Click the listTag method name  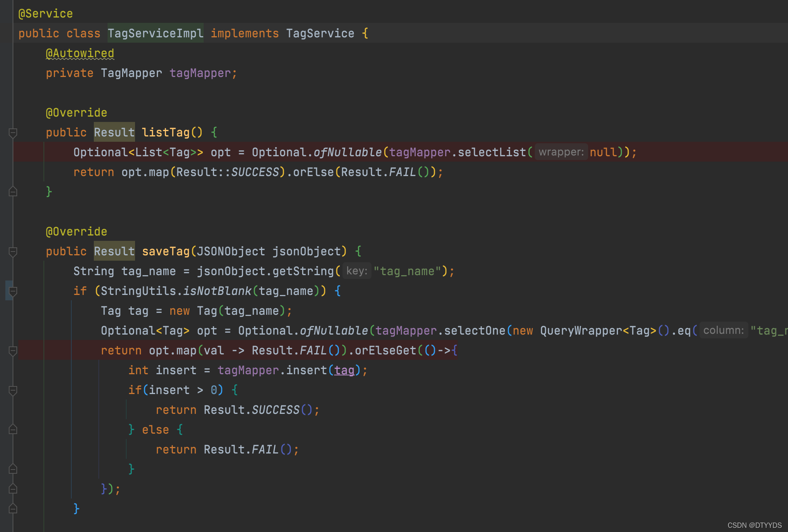(166, 133)
